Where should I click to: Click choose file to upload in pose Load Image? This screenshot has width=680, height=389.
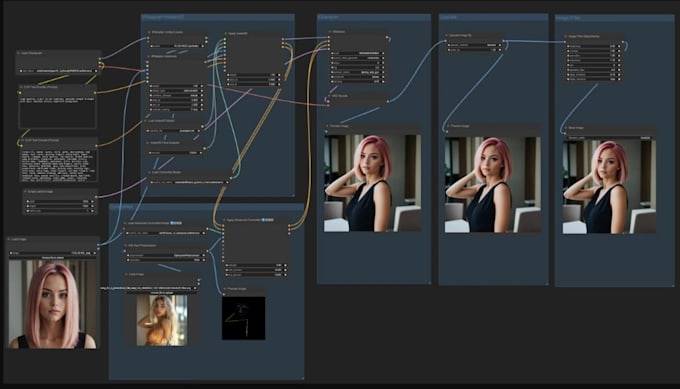tap(162, 293)
